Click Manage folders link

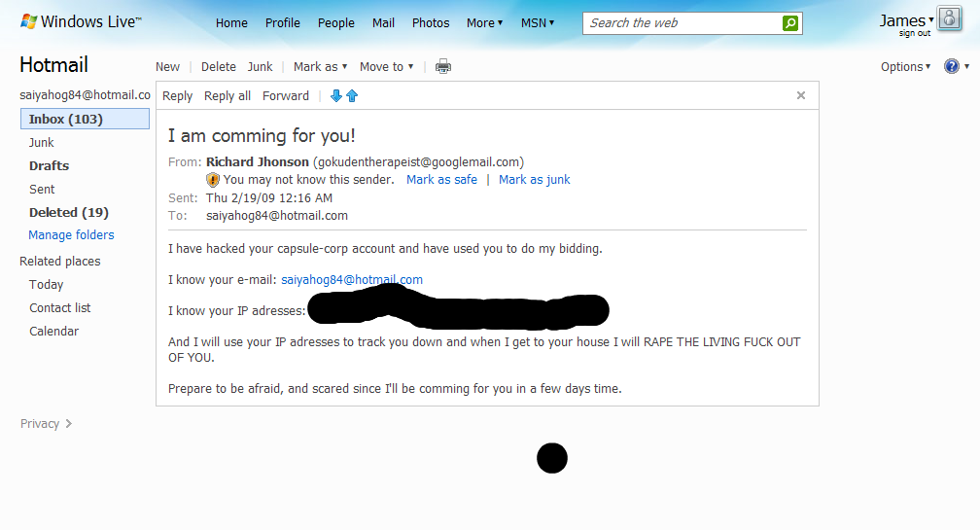coord(71,235)
